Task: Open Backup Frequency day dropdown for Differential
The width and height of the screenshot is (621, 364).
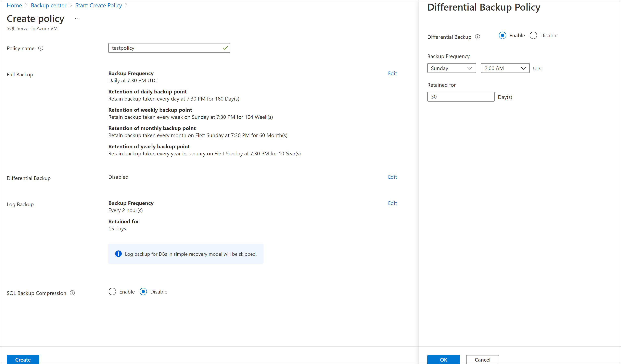Action: (451, 68)
